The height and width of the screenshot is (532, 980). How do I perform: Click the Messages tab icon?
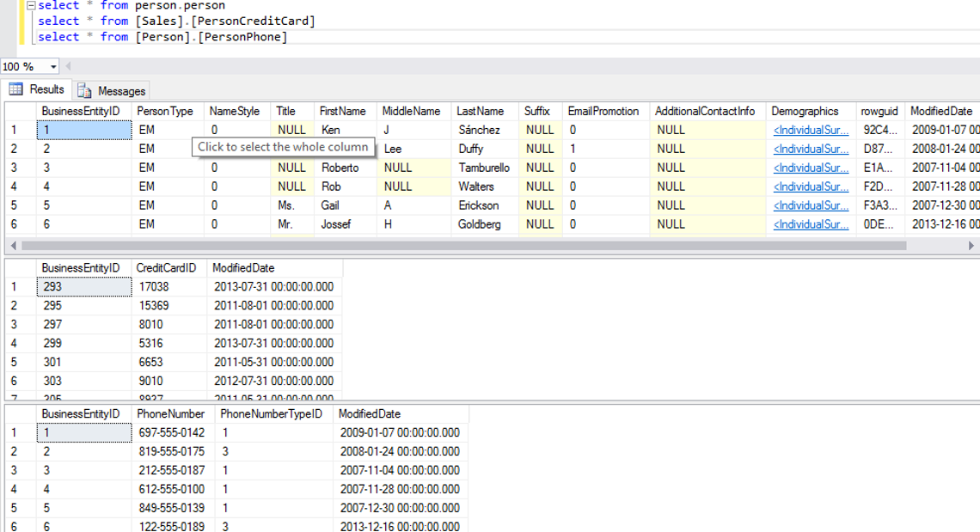[x=84, y=91]
